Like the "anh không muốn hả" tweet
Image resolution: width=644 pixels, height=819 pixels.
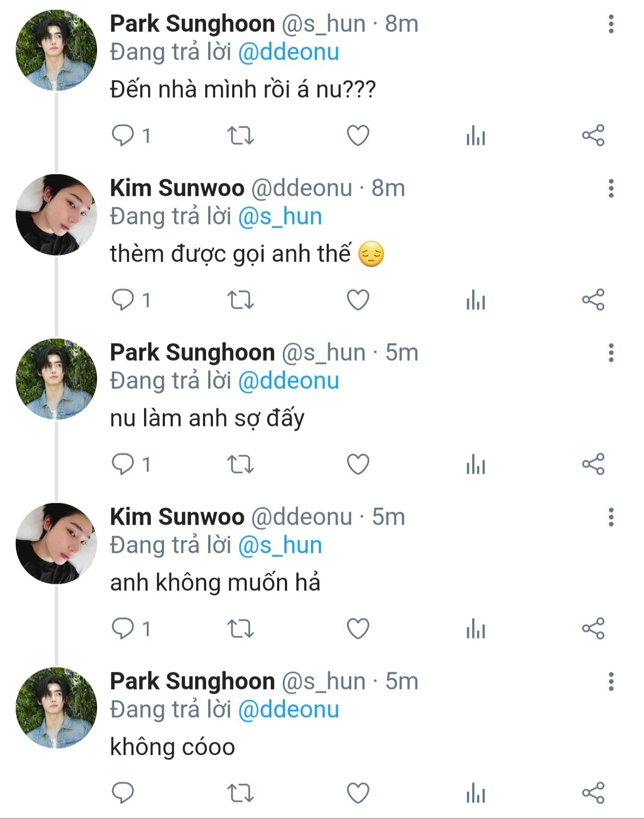(x=358, y=629)
